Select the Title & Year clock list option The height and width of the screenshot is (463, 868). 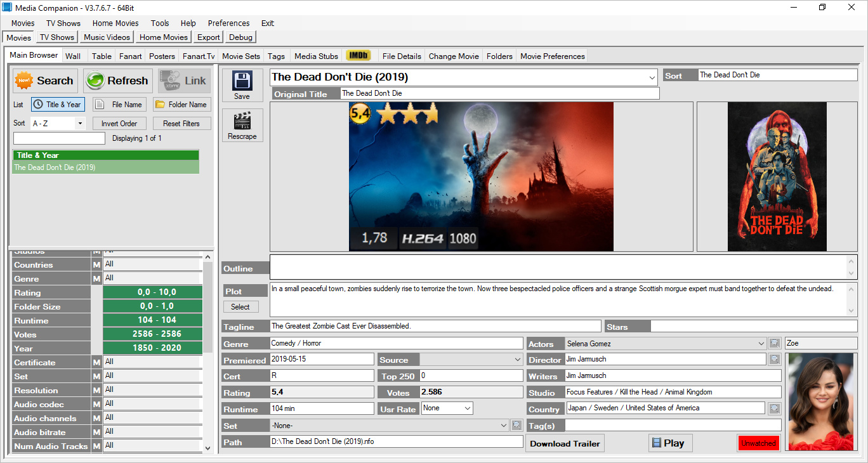(58, 105)
